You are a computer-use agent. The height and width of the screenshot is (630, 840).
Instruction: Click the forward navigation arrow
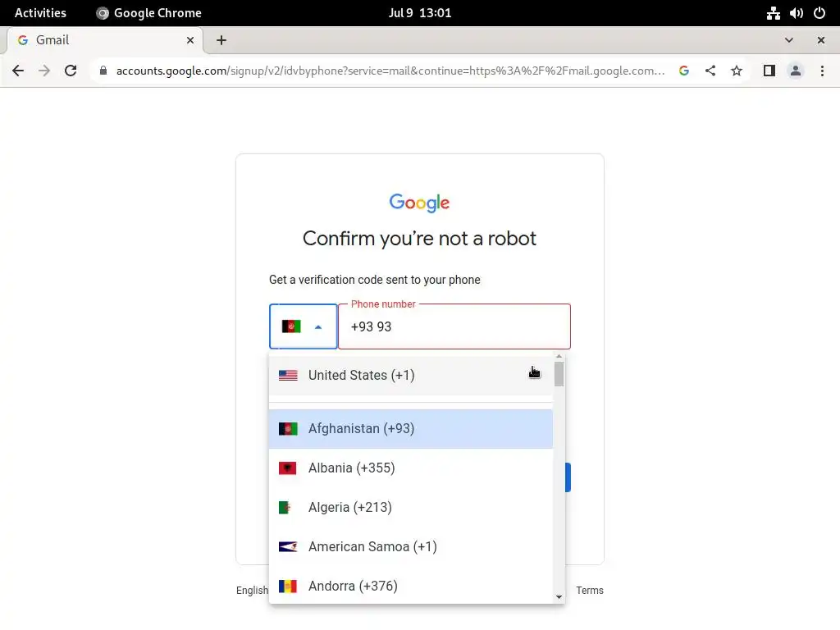click(x=44, y=71)
